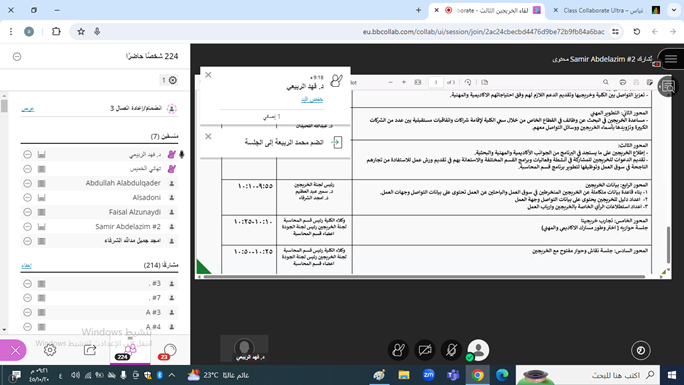684x385 pixels.
Task: Click the join/reconnect notification icon
Action: click(171, 109)
